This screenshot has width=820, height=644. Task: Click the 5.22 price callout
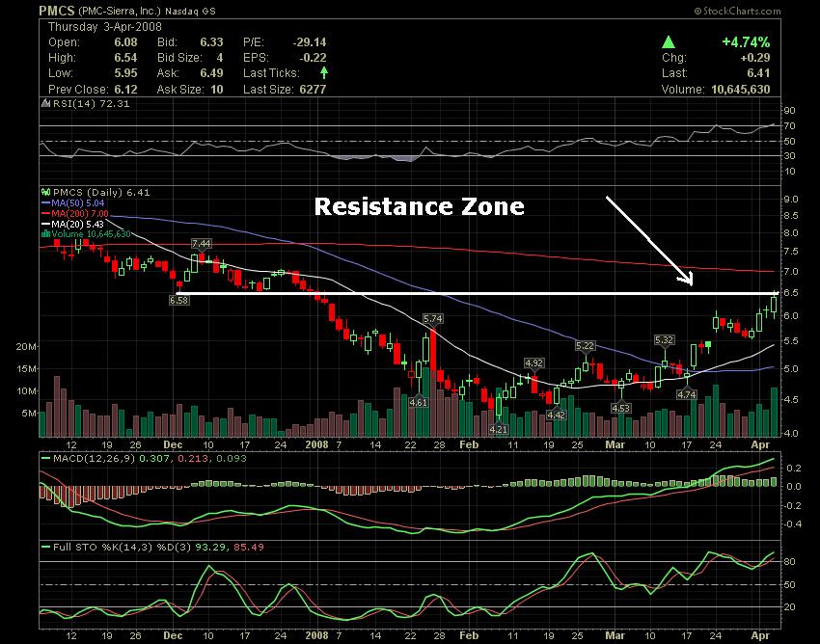point(585,345)
